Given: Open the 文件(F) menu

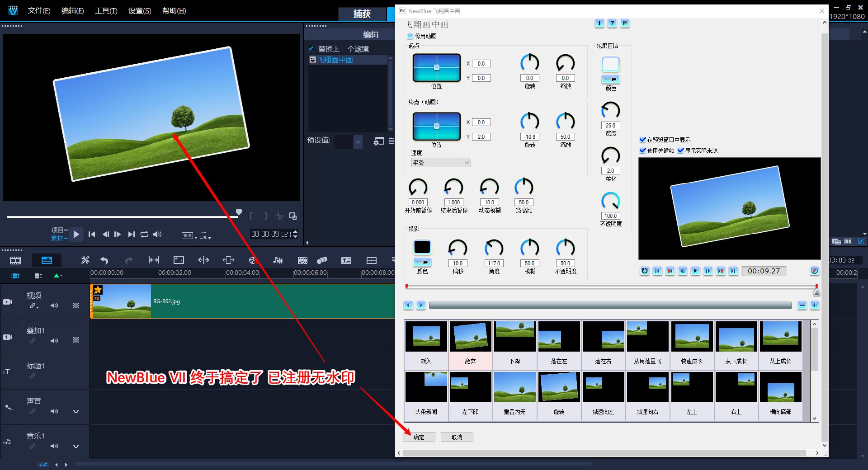Looking at the screenshot, I should pos(39,11).
